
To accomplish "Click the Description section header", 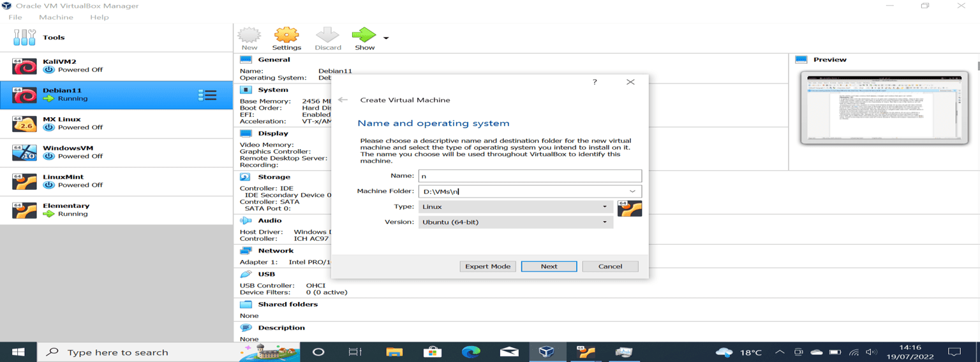I will point(281,328).
